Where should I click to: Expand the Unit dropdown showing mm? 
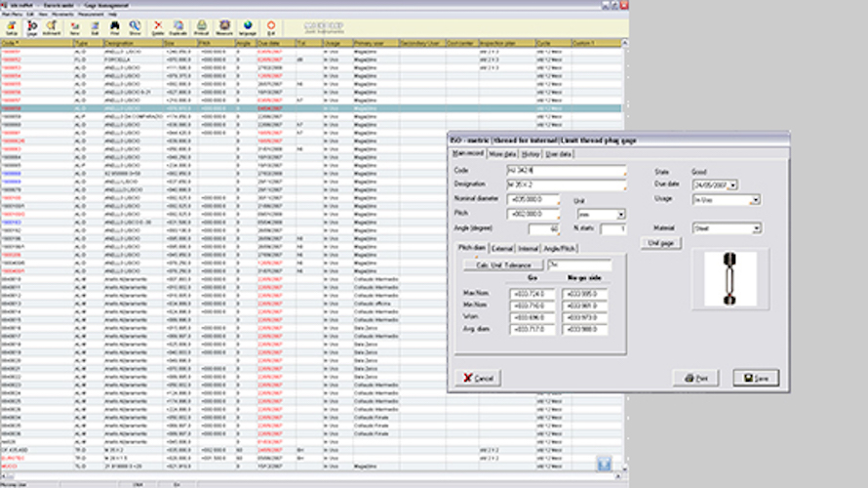[620, 214]
